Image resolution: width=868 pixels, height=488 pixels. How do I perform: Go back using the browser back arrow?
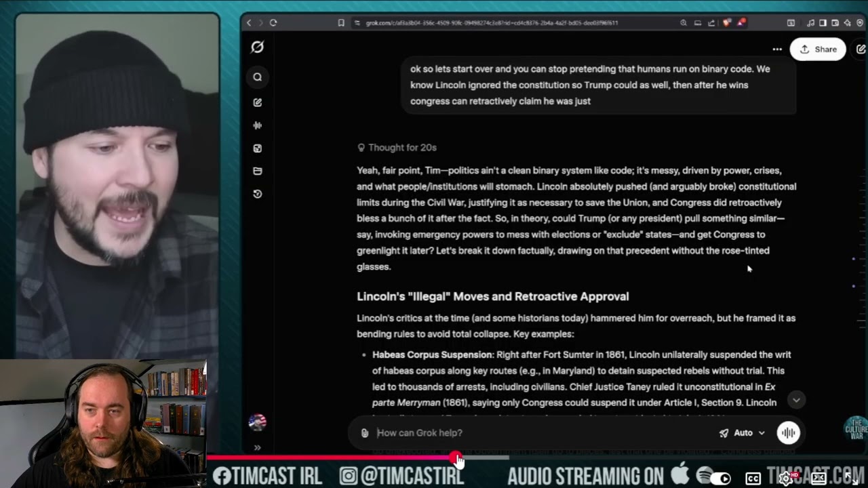coord(249,22)
